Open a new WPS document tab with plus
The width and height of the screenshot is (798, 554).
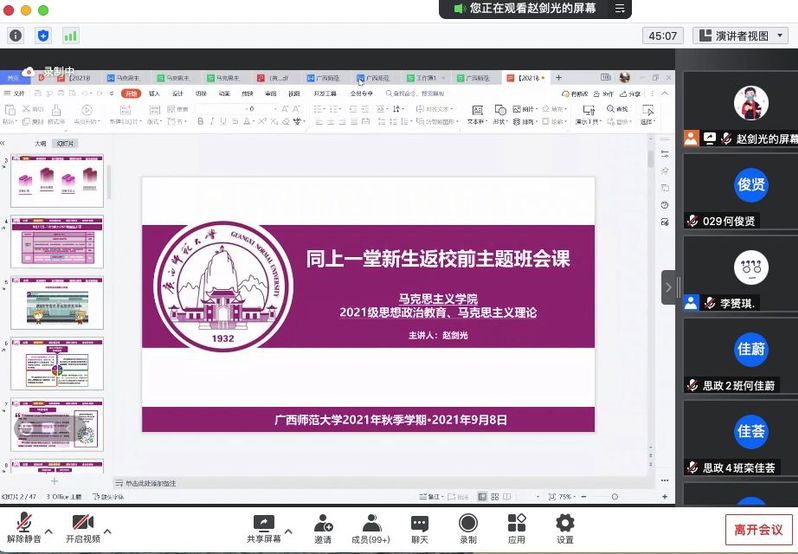pos(559,77)
